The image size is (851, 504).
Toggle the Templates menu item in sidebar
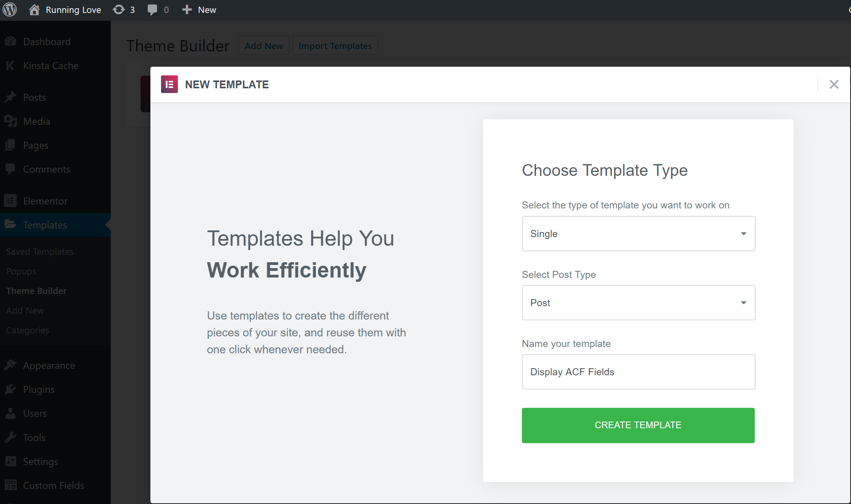point(44,225)
